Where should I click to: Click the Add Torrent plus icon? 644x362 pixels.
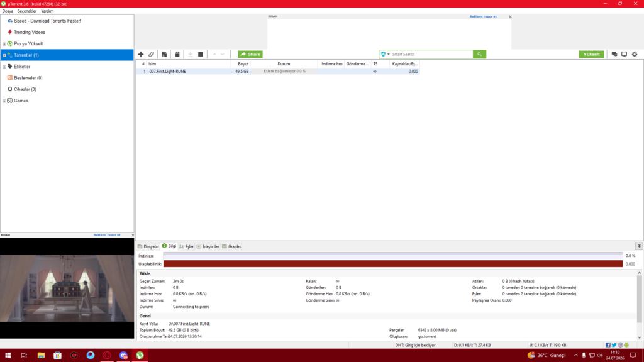click(141, 54)
